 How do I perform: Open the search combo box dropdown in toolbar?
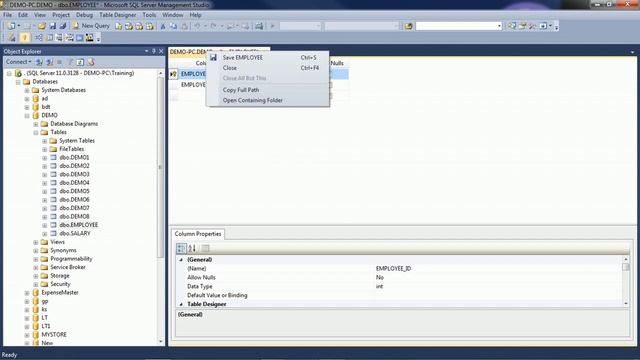point(499,26)
